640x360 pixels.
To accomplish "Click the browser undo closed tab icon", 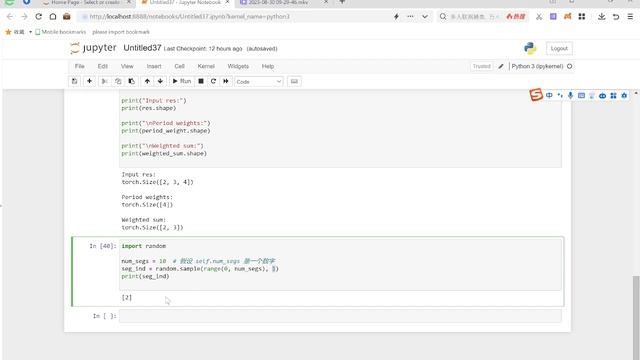I will point(616,16).
